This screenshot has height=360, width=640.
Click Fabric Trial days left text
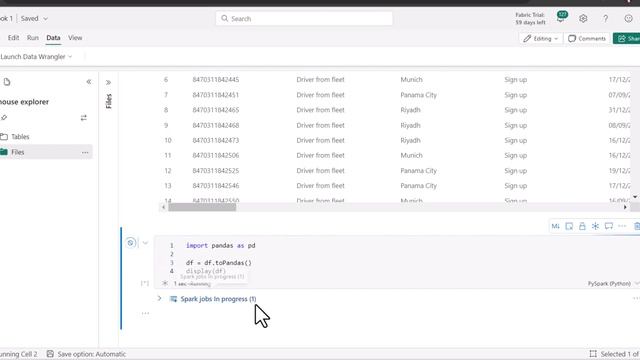click(530, 19)
